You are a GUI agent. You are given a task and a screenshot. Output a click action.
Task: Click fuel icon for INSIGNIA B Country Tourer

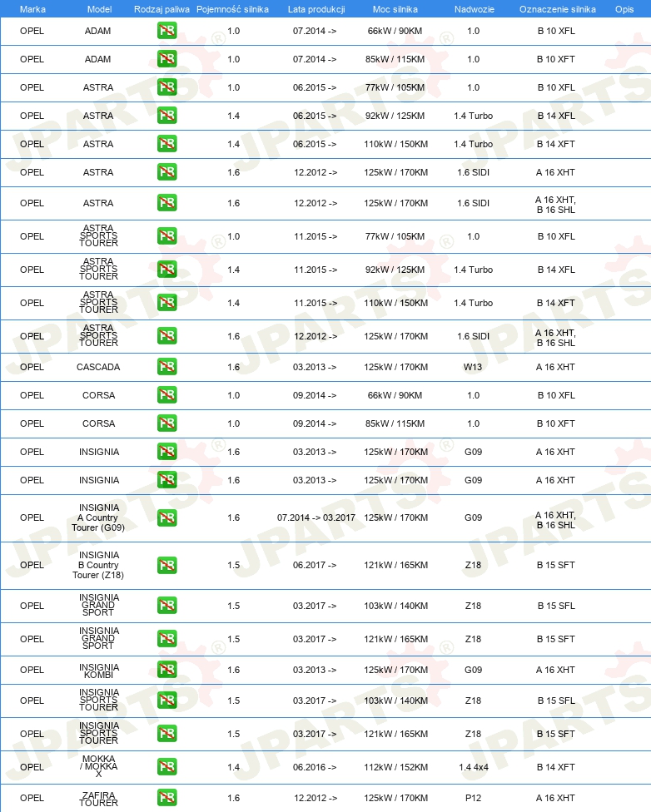[166, 565]
